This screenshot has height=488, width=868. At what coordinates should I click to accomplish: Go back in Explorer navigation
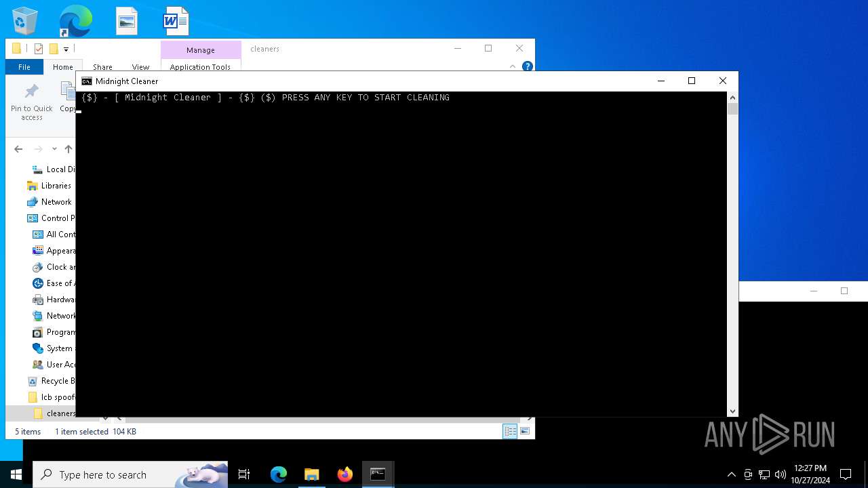point(18,149)
